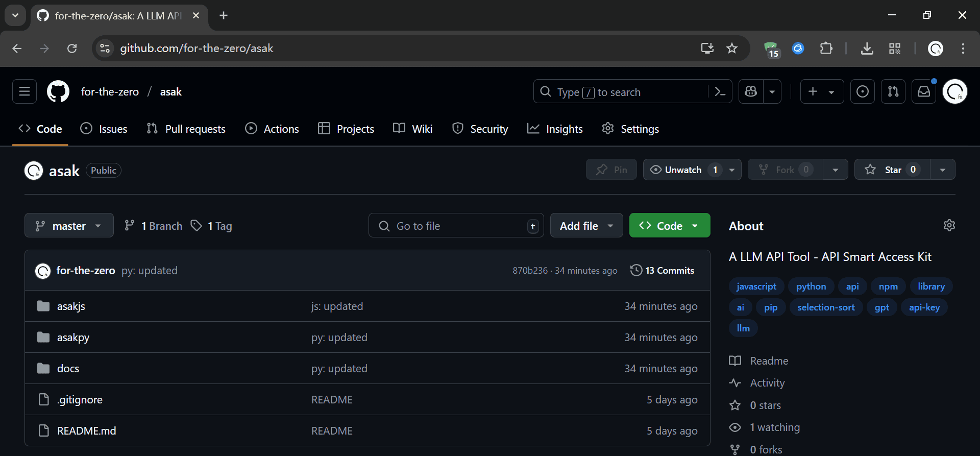Open the command palette icon in search
Image resolution: width=980 pixels, height=456 pixels.
pyautogui.click(x=720, y=92)
